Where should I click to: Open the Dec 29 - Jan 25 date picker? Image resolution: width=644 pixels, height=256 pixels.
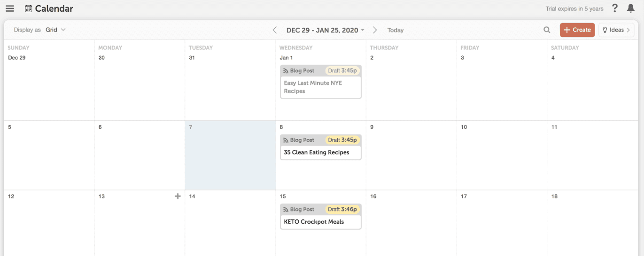point(325,30)
